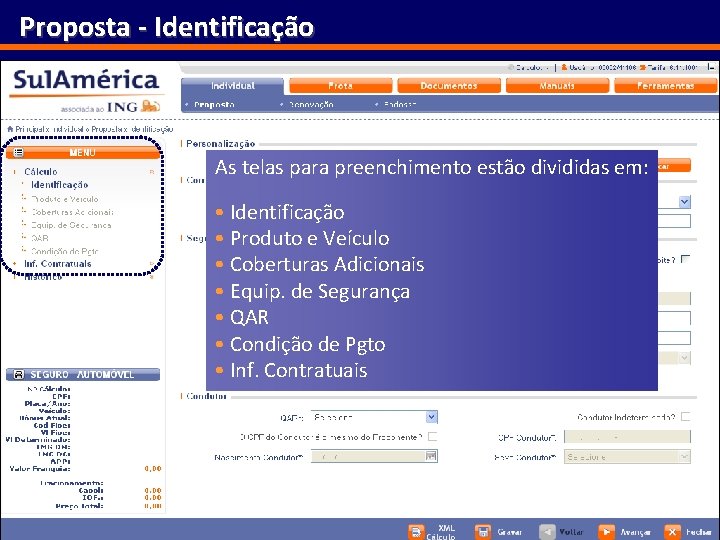Click the Avançar button label
This screenshot has width=720, height=540.
(x=636, y=532)
